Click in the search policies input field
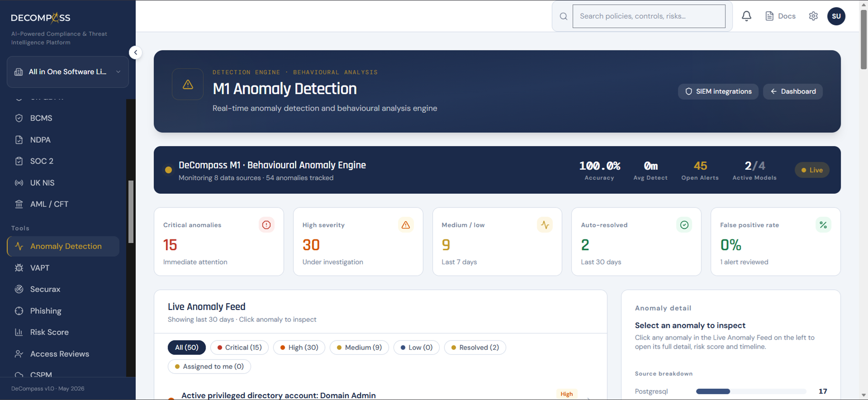Viewport: 868px width, 400px height. 649,17
